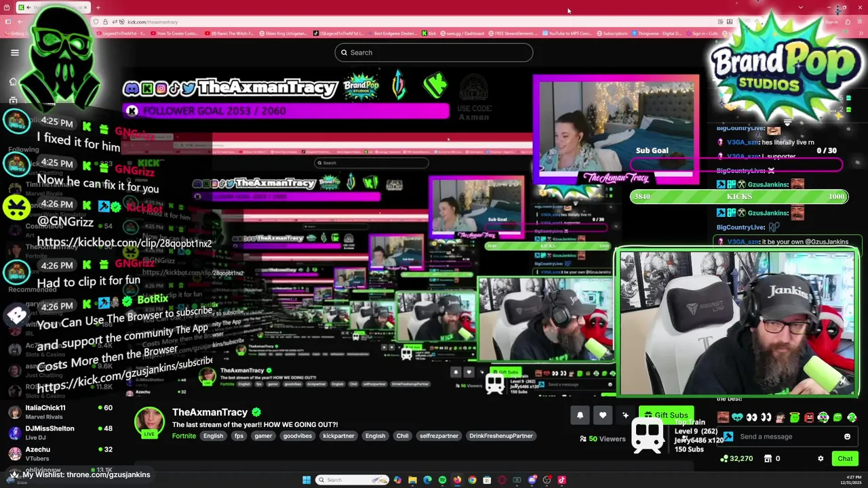
Task: Click the sparkle icon beside Gift Subs
Action: click(625, 415)
